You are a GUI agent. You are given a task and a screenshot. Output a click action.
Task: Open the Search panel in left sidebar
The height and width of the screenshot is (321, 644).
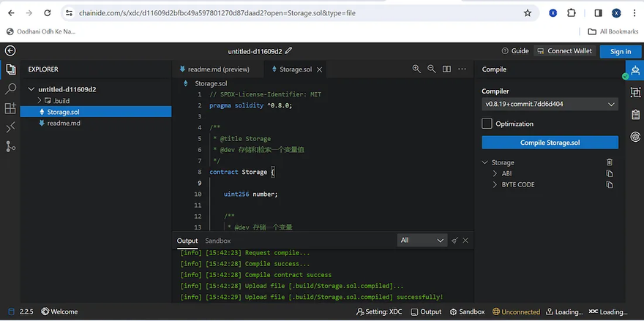click(10, 88)
